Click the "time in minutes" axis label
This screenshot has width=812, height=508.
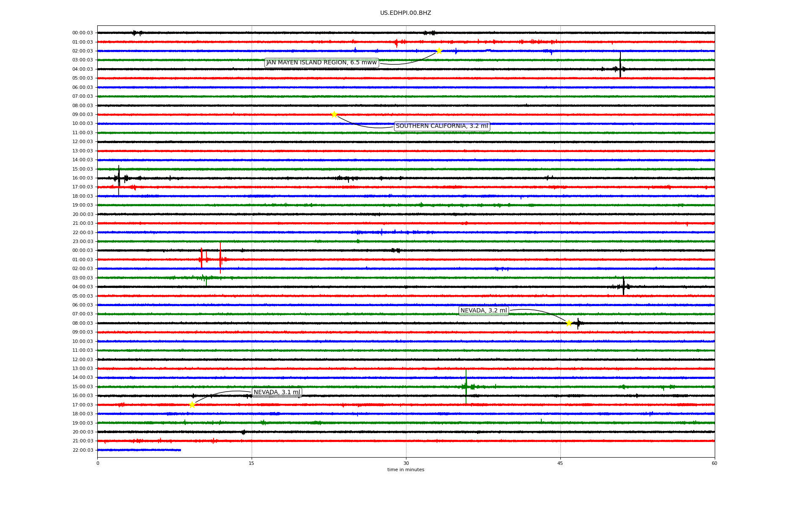click(406, 470)
